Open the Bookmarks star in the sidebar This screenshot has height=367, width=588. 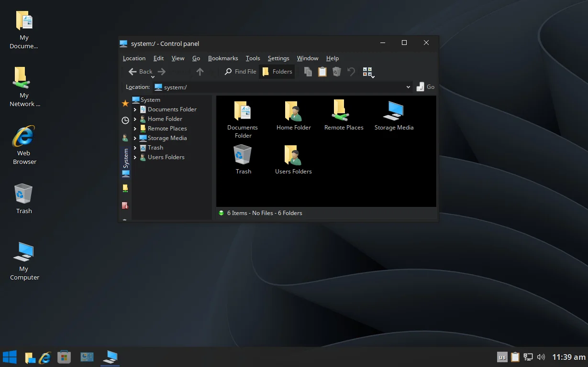coord(125,102)
